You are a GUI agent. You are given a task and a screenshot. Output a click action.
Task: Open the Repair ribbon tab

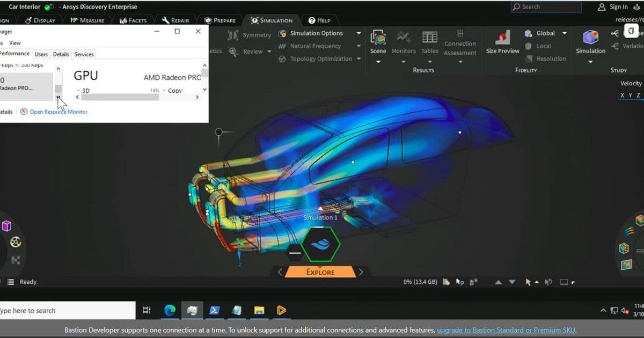[175, 20]
